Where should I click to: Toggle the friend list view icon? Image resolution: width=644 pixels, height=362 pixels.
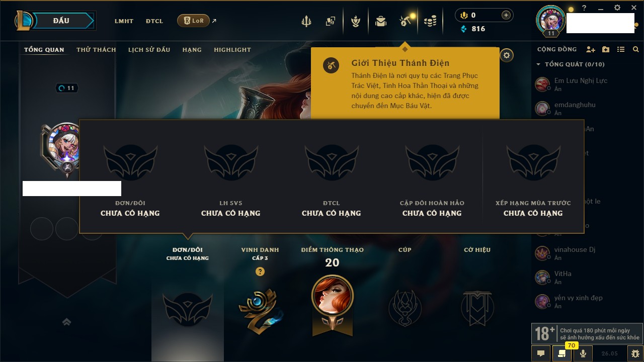pos(621,49)
